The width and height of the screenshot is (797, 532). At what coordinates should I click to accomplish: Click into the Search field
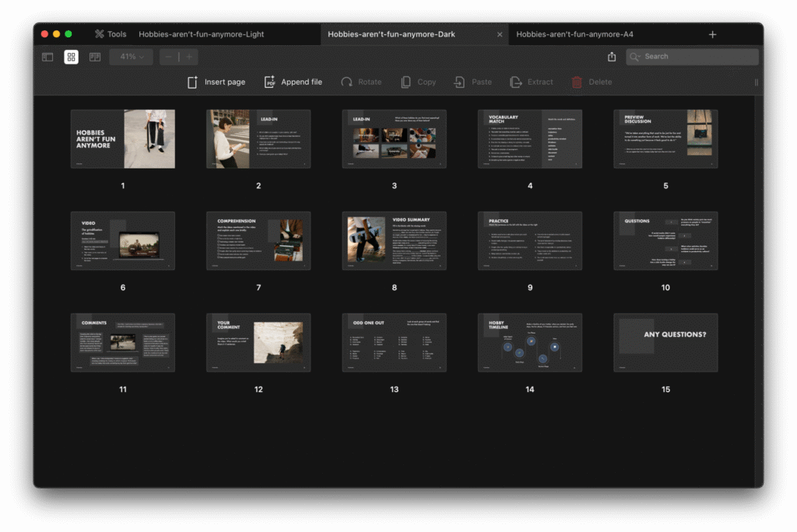(x=697, y=57)
